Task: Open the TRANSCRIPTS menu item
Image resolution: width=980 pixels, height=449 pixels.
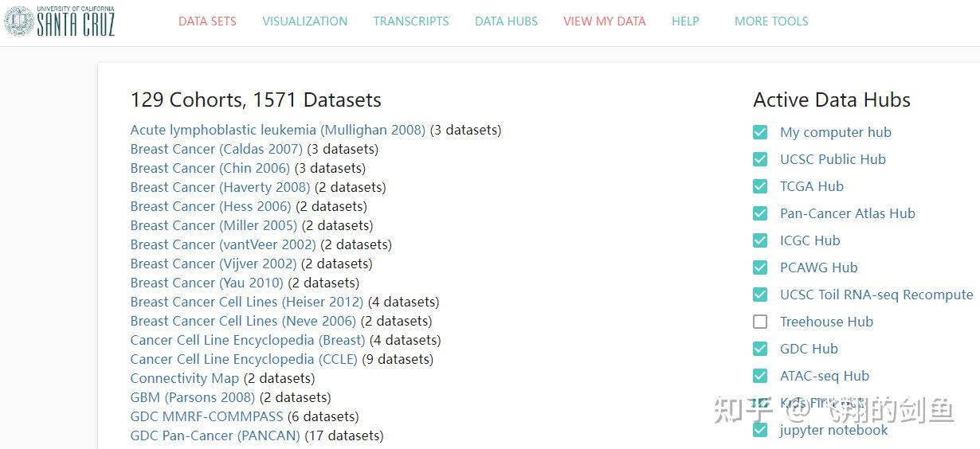Action: tap(411, 21)
